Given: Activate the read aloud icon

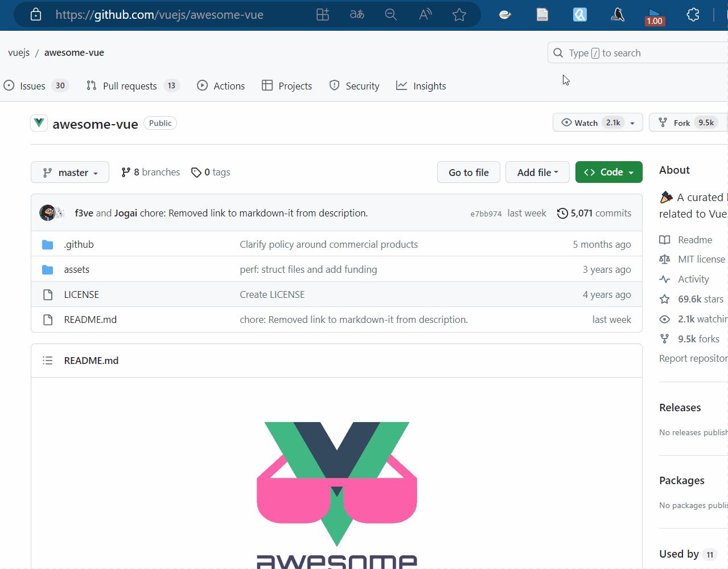Looking at the screenshot, I should (425, 15).
